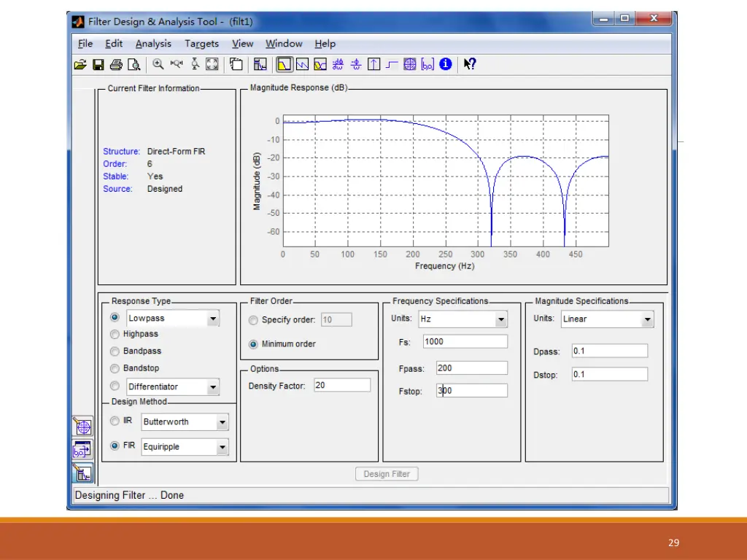Open the Edit menu
This screenshot has height=560, width=747.
[x=114, y=44]
